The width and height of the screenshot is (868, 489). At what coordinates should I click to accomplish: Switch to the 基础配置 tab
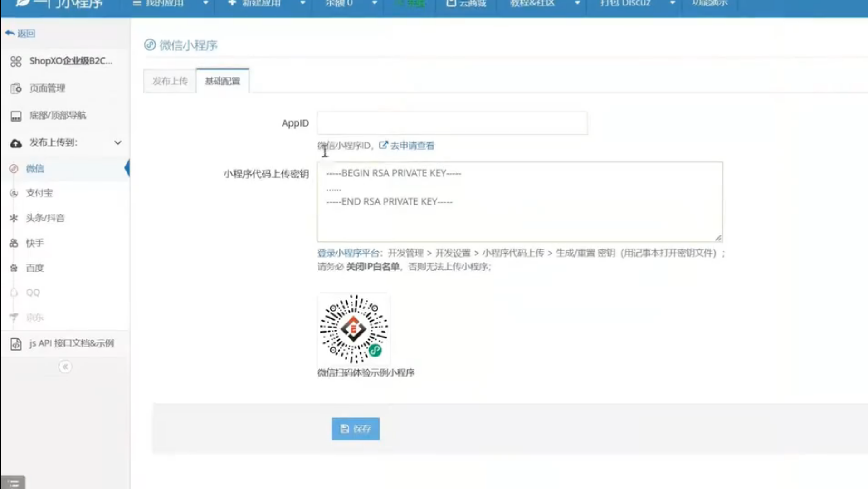click(x=223, y=81)
